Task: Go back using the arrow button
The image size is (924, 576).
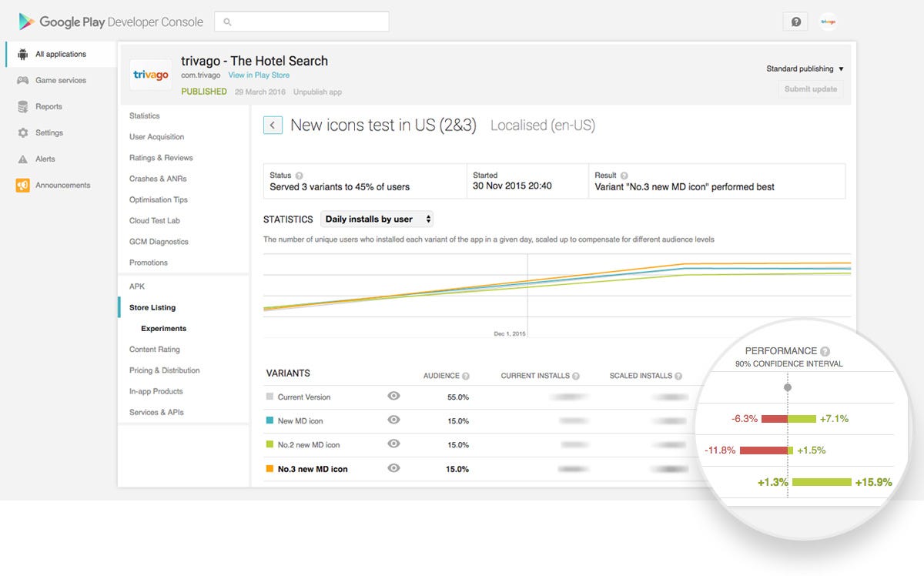Action: point(273,125)
